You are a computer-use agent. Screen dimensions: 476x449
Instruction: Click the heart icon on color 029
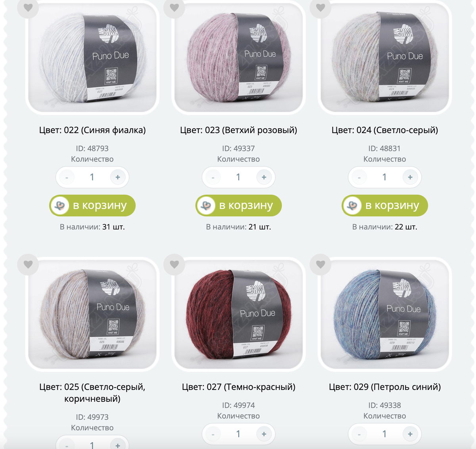[x=321, y=264]
